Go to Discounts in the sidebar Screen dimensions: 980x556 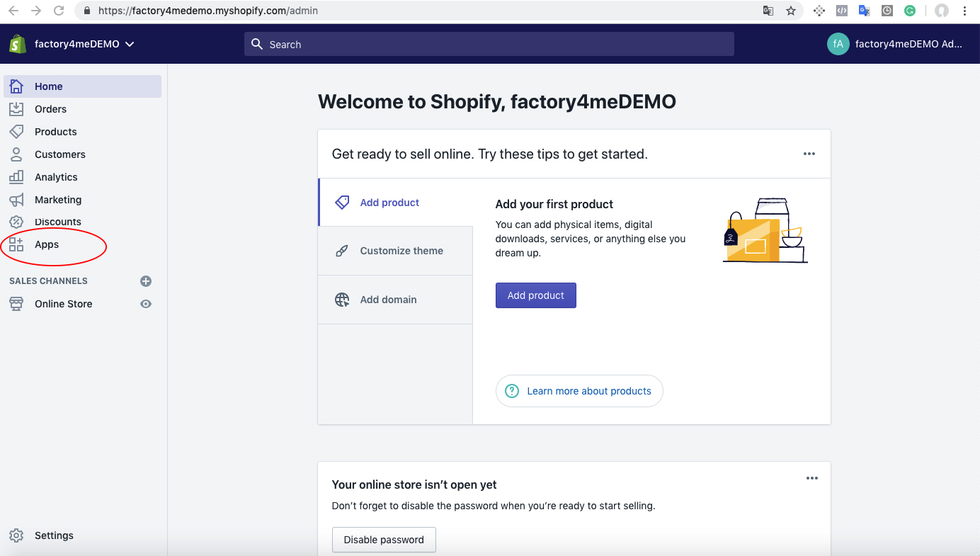(82, 222)
